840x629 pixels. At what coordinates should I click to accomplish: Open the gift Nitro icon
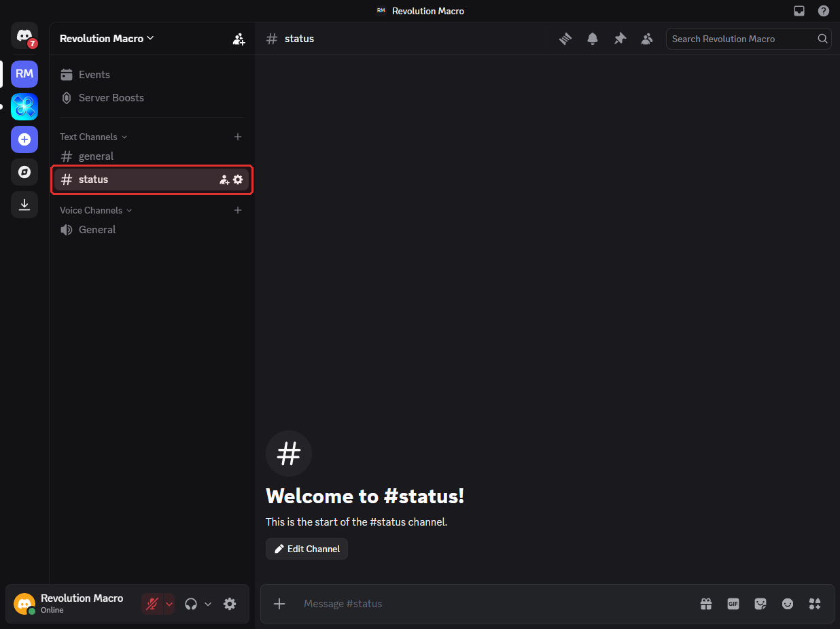coord(706,604)
